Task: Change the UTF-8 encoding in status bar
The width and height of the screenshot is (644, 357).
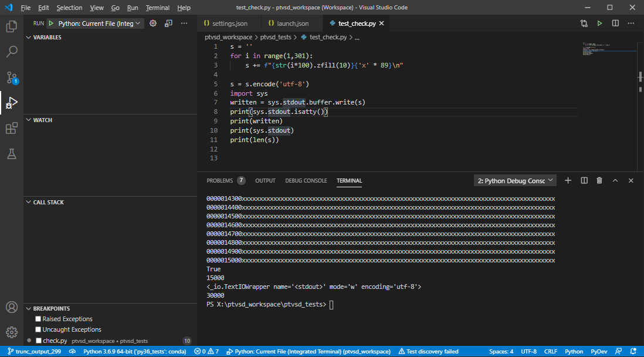Action: click(x=528, y=352)
